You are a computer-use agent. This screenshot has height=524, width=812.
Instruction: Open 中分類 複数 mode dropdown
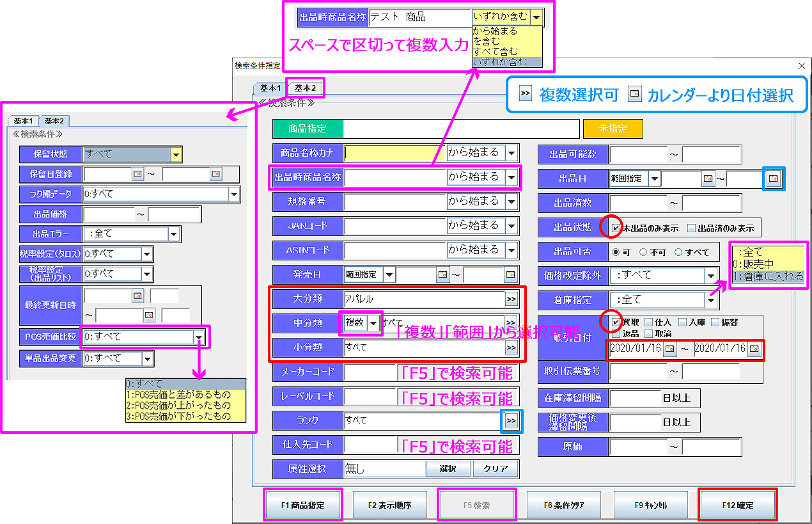pyautogui.click(x=373, y=323)
